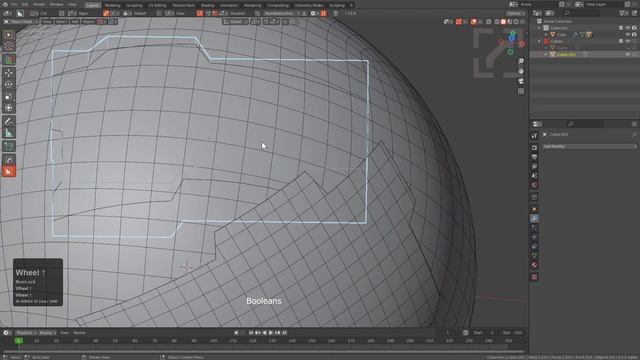The image size is (640, 360).
Task: Activate the highlighted BoxCutter tool icon
Action: [x=9, y=171]
